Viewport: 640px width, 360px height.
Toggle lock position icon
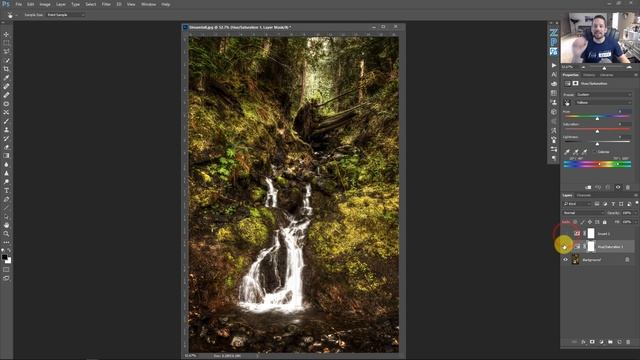pyautogui.click(x=590, y=222)
